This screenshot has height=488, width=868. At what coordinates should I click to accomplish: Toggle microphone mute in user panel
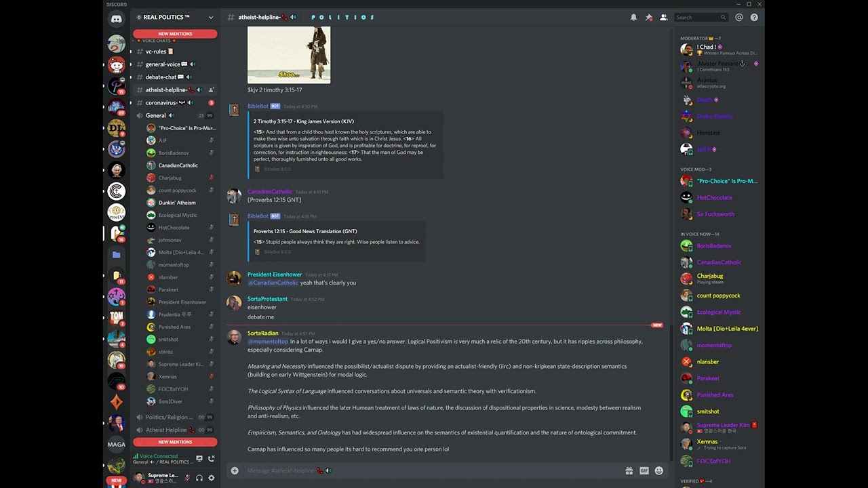[187, 478]
